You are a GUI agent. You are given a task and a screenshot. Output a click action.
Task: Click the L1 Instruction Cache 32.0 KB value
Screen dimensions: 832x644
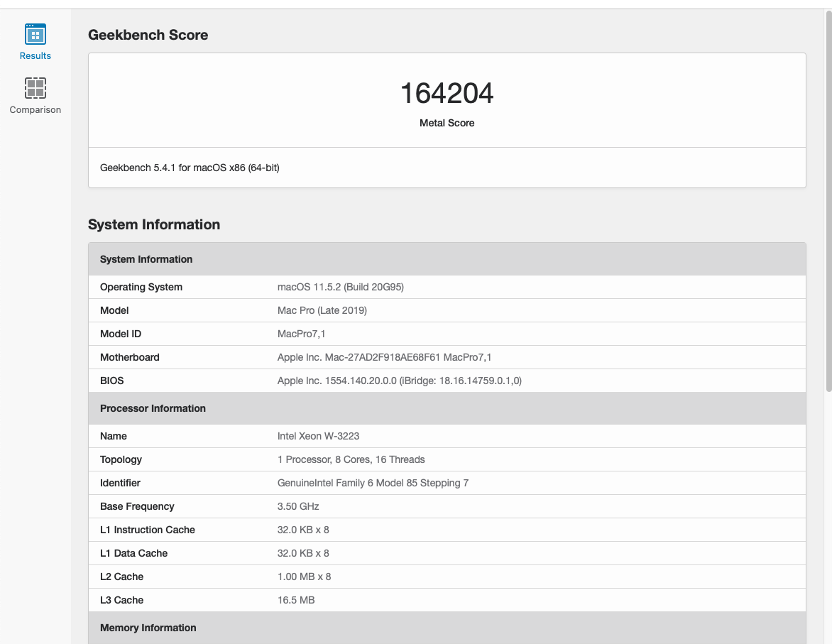click(x=304, y=530)
